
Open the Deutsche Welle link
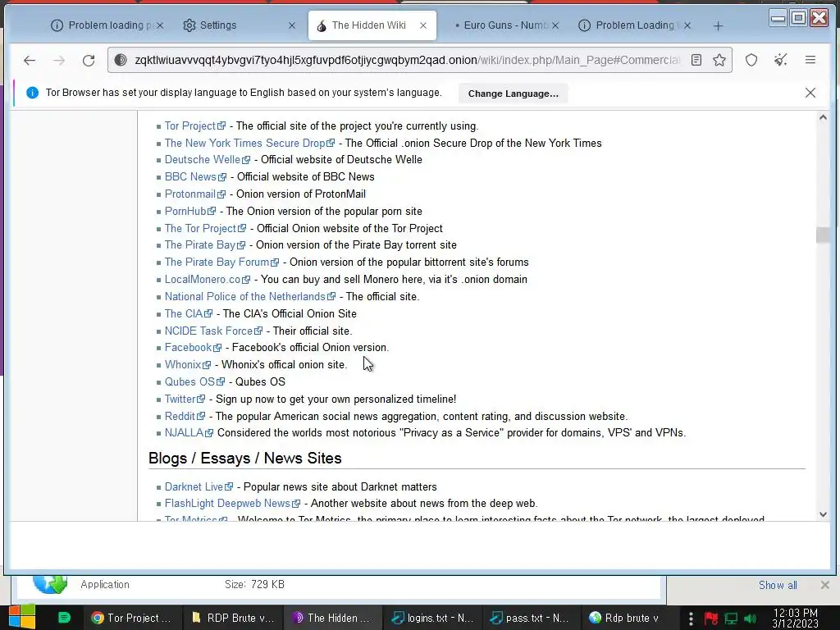208,160
